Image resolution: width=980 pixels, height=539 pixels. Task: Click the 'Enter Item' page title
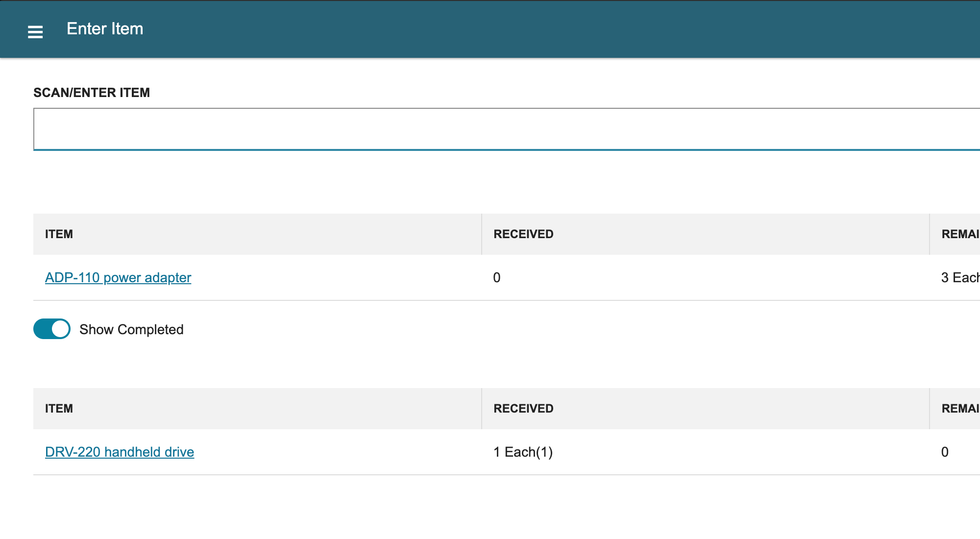click(105, 29)
